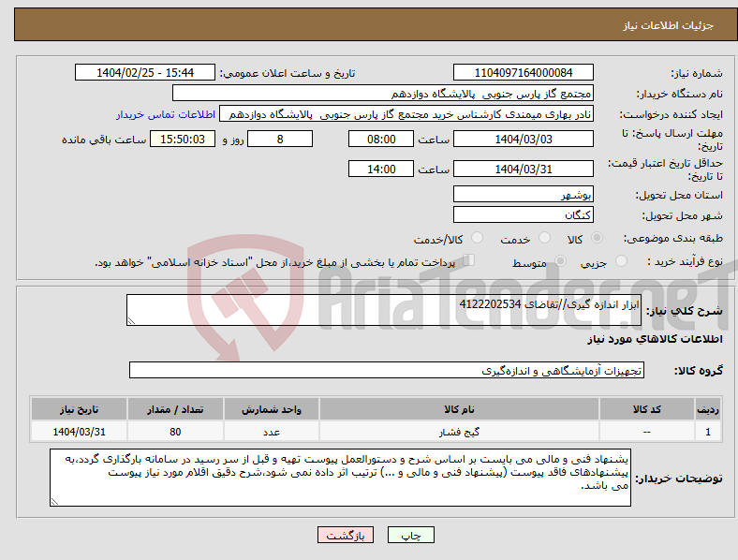Click the row number cell 1

click(708, 432)
